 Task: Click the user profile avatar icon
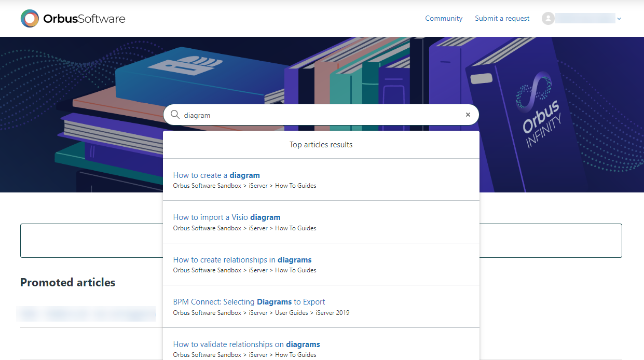(547, 19)
